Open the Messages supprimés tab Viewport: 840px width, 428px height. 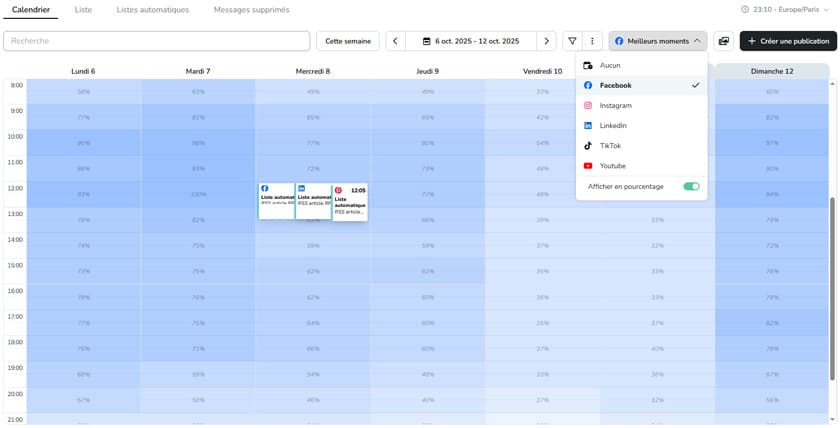coord(251,10)
